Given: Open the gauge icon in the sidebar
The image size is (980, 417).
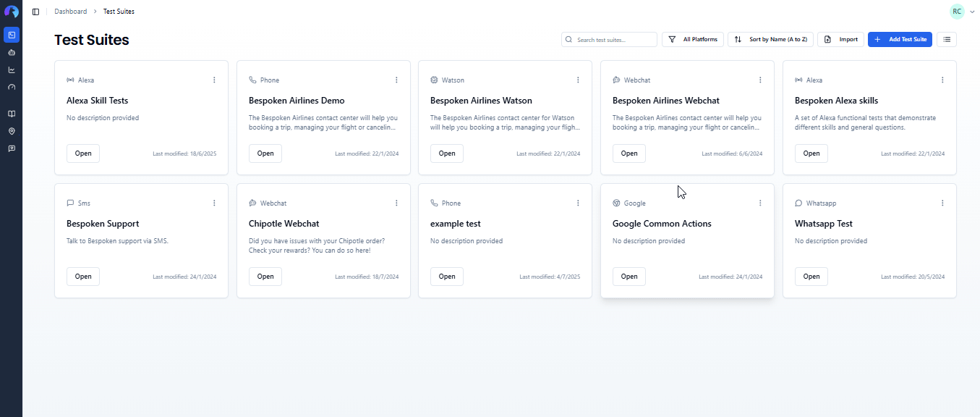Looking at the screenshot, I should [11, 88].
